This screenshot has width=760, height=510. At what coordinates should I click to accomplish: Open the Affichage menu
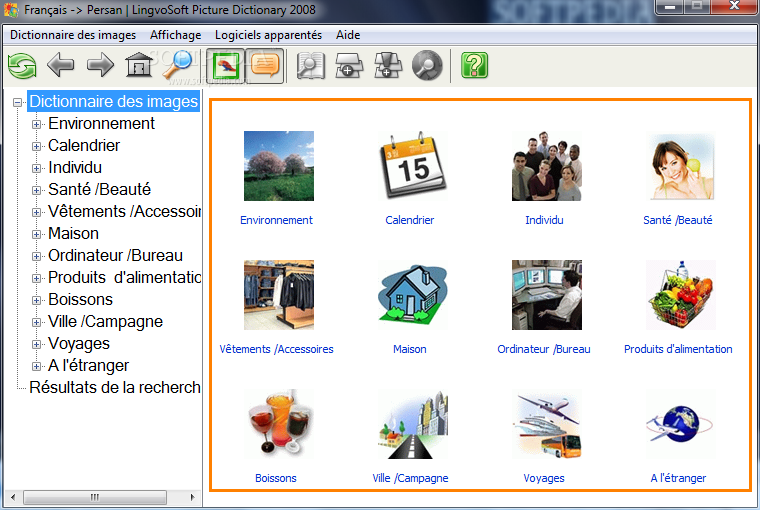click(175, 35)
